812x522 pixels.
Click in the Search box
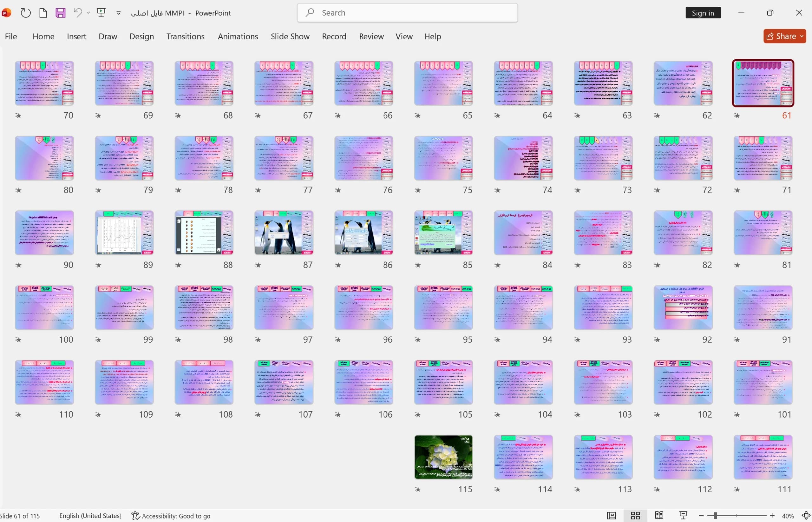tap(407, 13)
